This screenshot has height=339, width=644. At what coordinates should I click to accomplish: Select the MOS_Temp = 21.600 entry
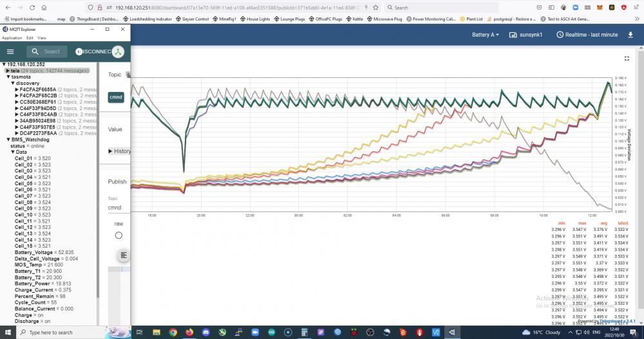pos(39,265)
